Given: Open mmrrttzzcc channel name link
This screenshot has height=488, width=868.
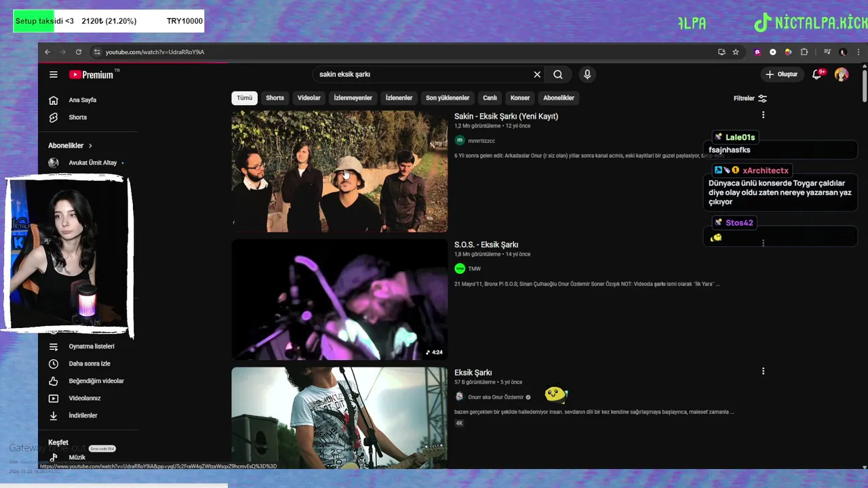Looking at the screenshot, I should [x=481, y=141].
